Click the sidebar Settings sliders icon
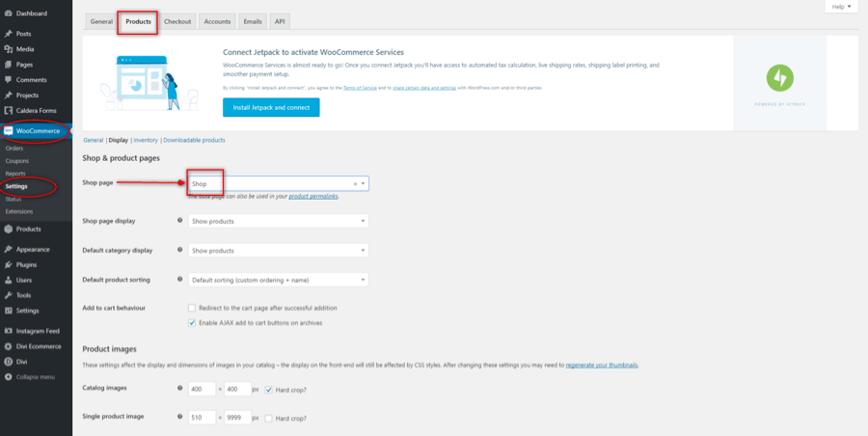The image size is (868, 436). click(9, 311)
